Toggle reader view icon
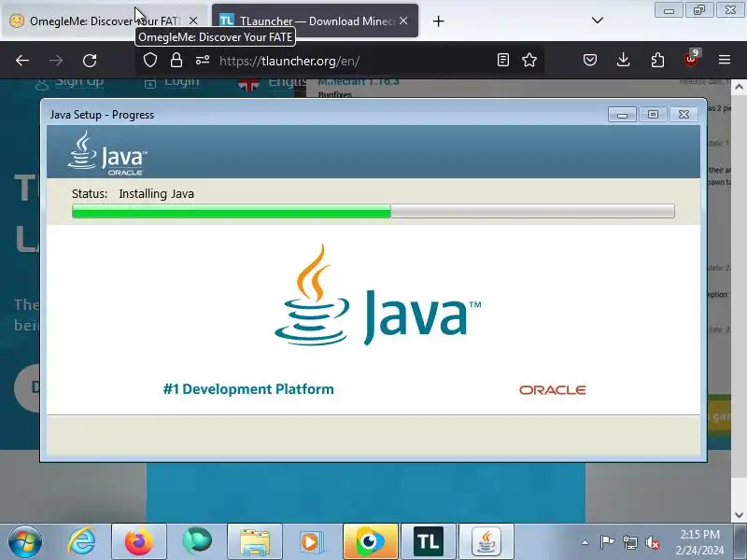 pos(503,60)
